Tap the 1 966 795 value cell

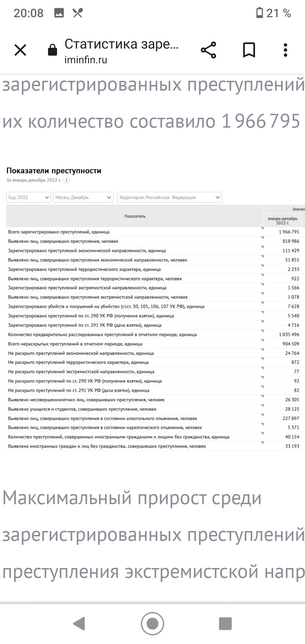tap(289, 232)
